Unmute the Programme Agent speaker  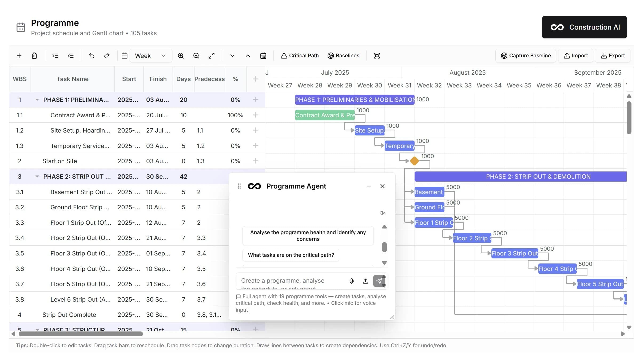tap(382, 213)
